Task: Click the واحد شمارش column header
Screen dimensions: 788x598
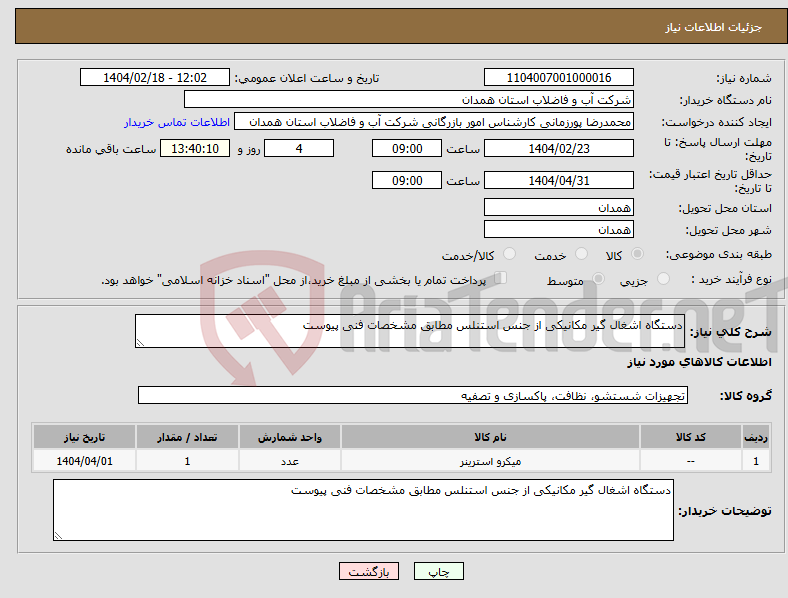Action: pyautogui.click(x=289, y=437)
